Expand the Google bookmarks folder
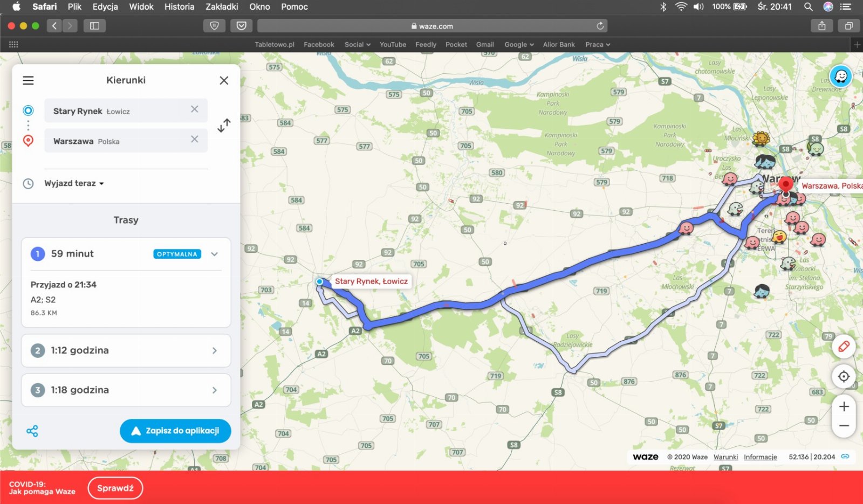 pos(519,44)
